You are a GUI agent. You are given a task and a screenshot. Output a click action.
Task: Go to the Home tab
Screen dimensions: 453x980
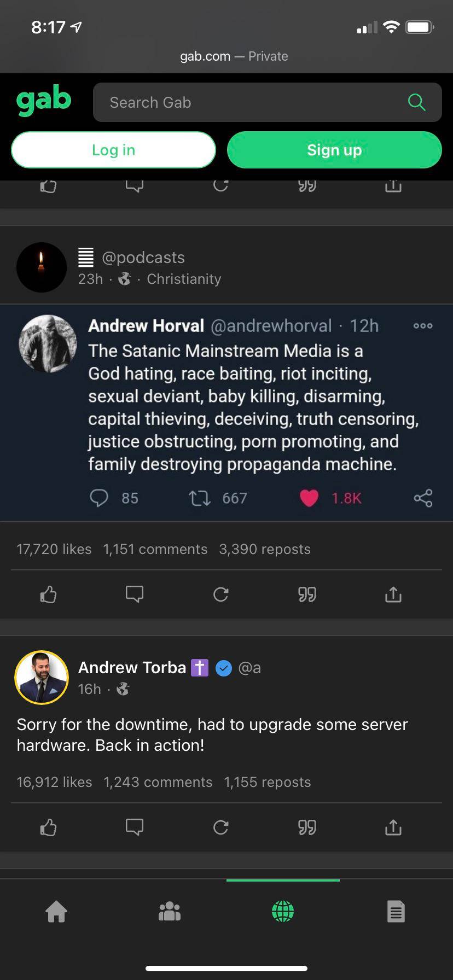56,912
